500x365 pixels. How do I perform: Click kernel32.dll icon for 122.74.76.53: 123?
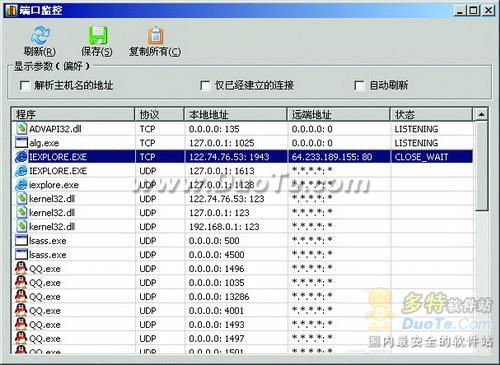(22, 199)
